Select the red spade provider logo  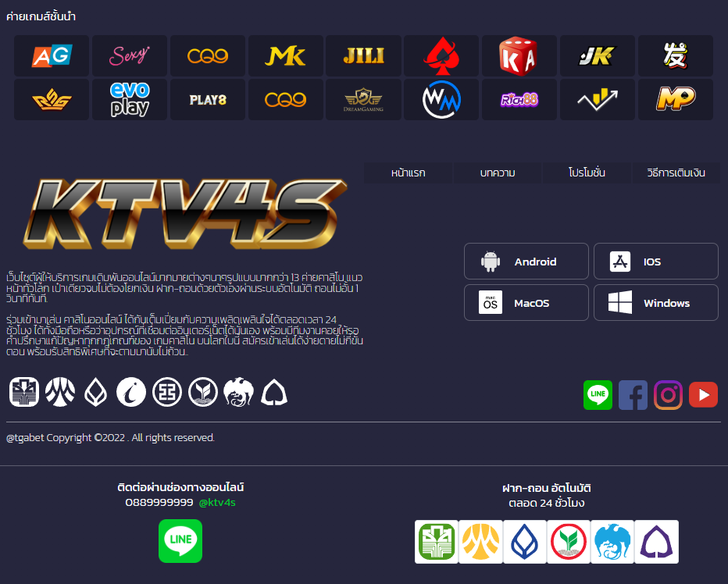click(x=441, y=55)
